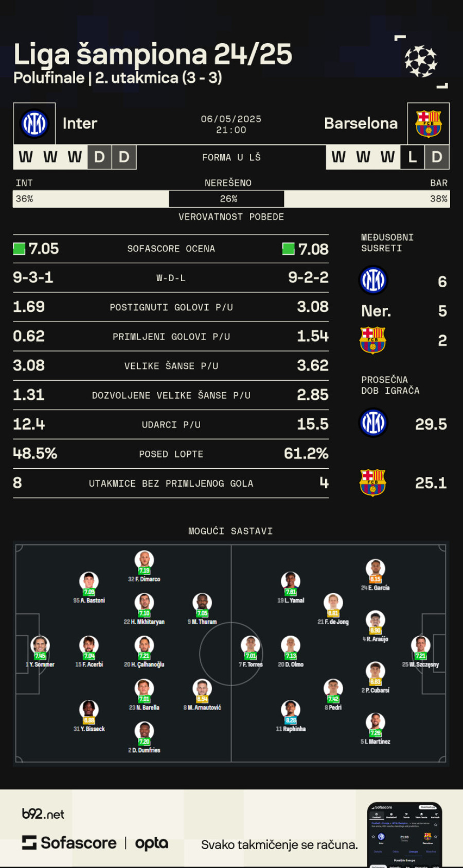463x868 pixels.
Task: Click Barcelona's "L" form result box
Action: pyautogui.click(x=412, y=157)
